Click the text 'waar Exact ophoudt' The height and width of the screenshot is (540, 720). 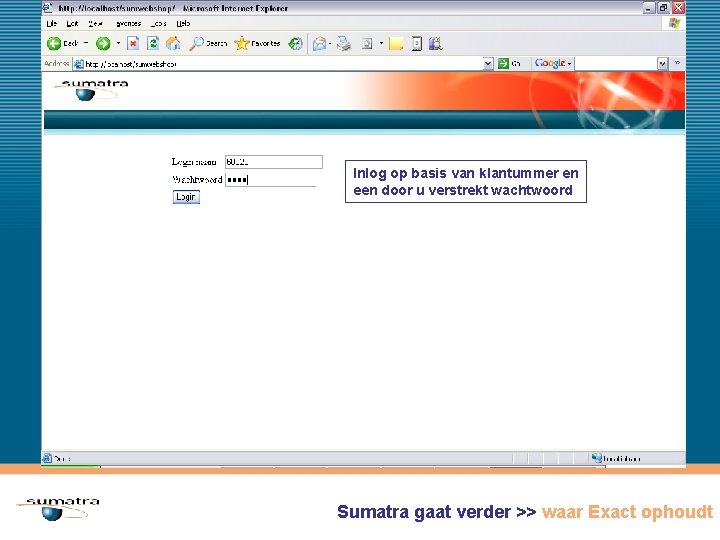point(627,512)
